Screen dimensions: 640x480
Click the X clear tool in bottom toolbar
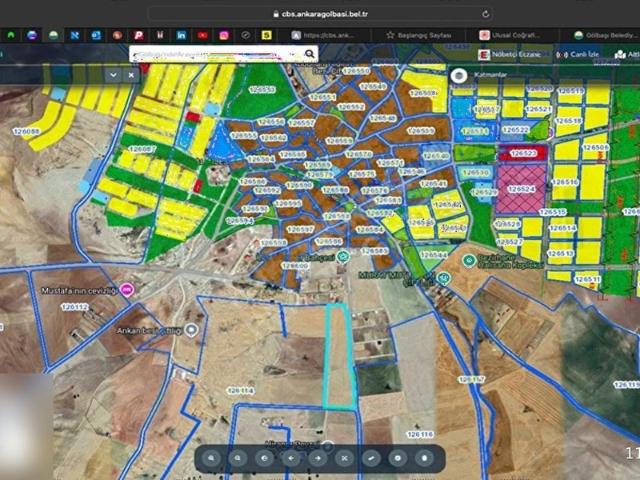click(344, 458)
